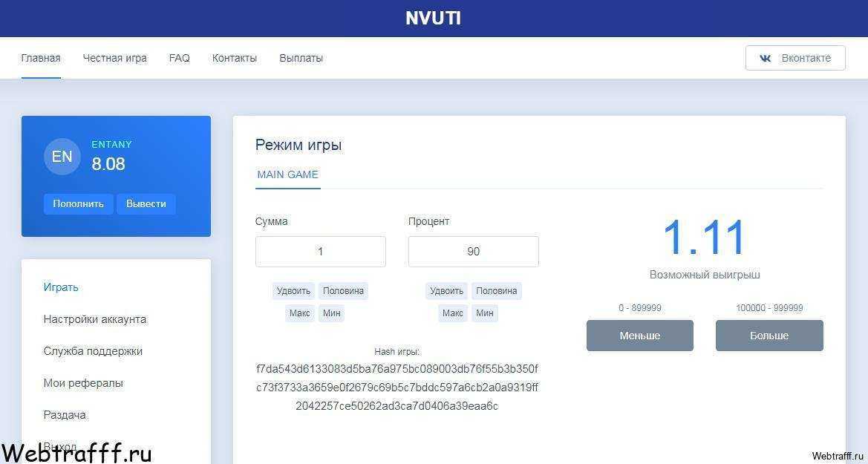Open the Главная menu item
The width and height of the screenshot is (868, 464).
pyautogui.click(x=41, y=58)
